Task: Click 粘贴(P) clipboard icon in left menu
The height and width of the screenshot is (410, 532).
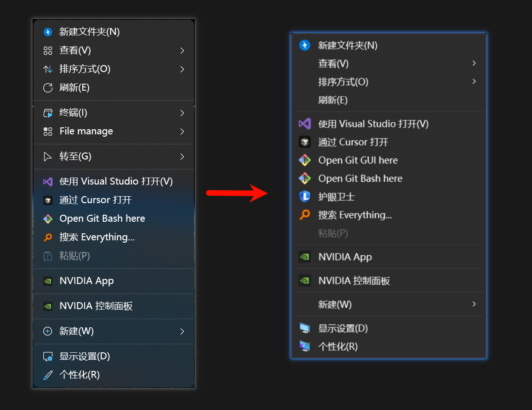Action: tap(48, 256)
